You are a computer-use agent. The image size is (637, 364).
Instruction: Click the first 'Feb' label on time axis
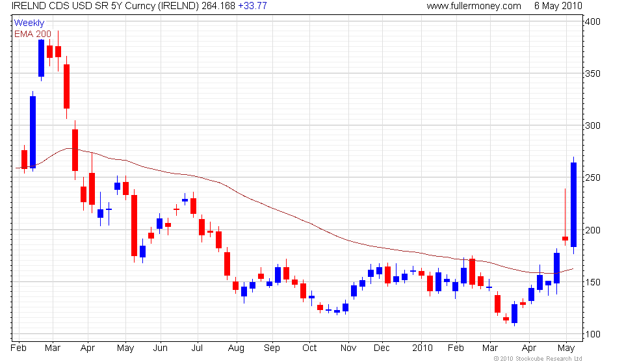(18, 348)
